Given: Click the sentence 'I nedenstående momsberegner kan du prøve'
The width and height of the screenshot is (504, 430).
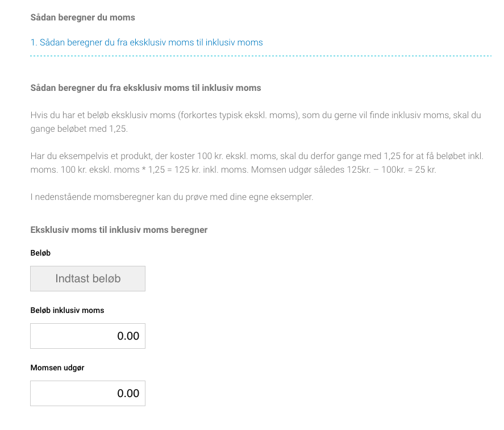Looking at the screenshot, I should [x=172, y=197].
